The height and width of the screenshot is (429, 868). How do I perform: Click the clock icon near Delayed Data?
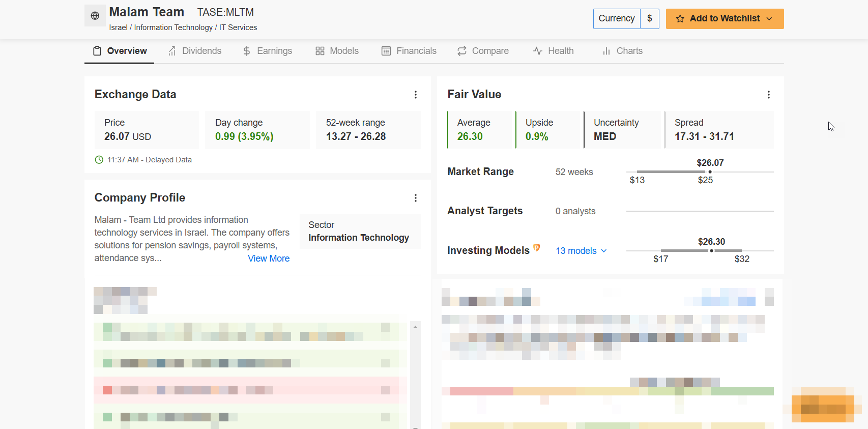[99, 160]
